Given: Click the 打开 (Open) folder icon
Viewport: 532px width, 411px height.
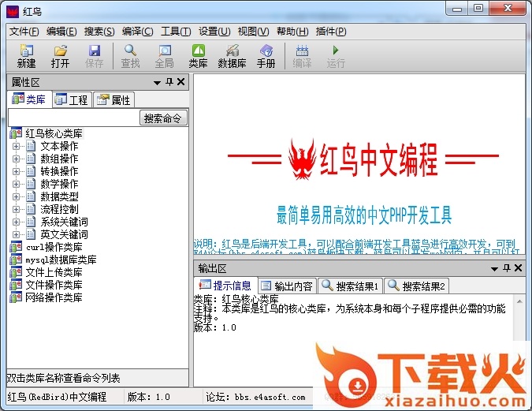Looking at the screenshot, I should click(61, 50).
